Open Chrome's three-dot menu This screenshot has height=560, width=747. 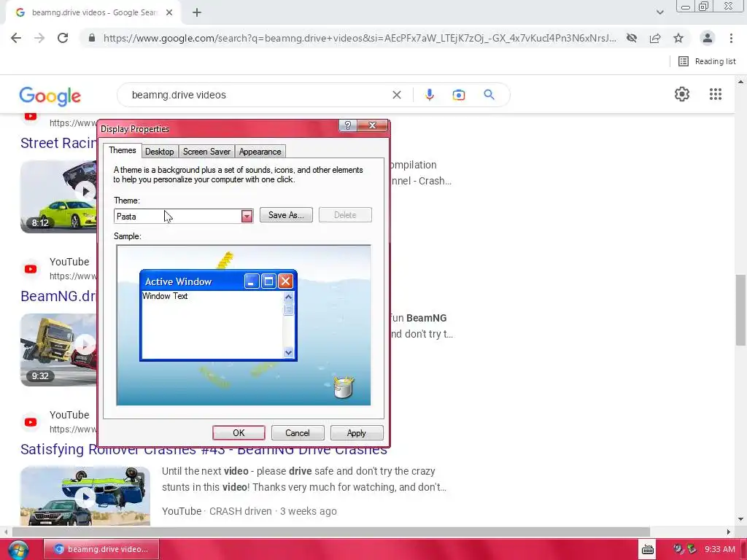[x=731, y=38]
